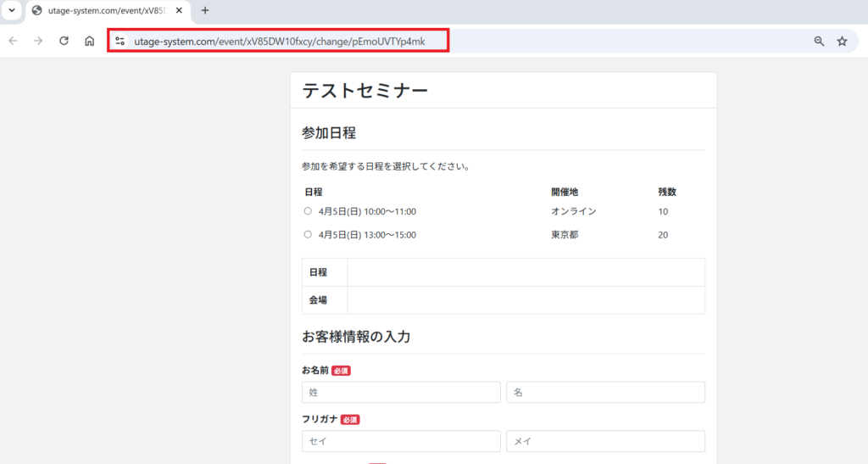This screenshot has height=464, width=868.
Task: Go to the browser home page
Action: pos(89,41)
